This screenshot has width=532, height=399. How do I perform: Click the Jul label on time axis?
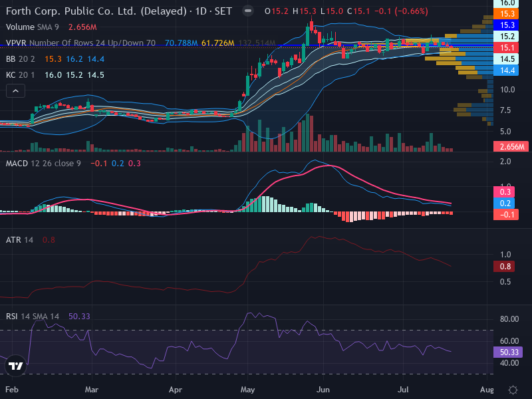(403, 390)
